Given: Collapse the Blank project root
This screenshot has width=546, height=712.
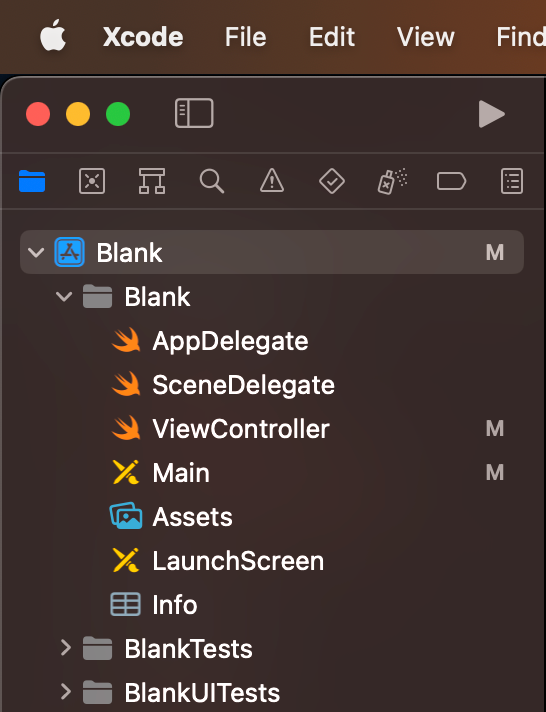Looking at the screenshot, I should tap(36, 252).
